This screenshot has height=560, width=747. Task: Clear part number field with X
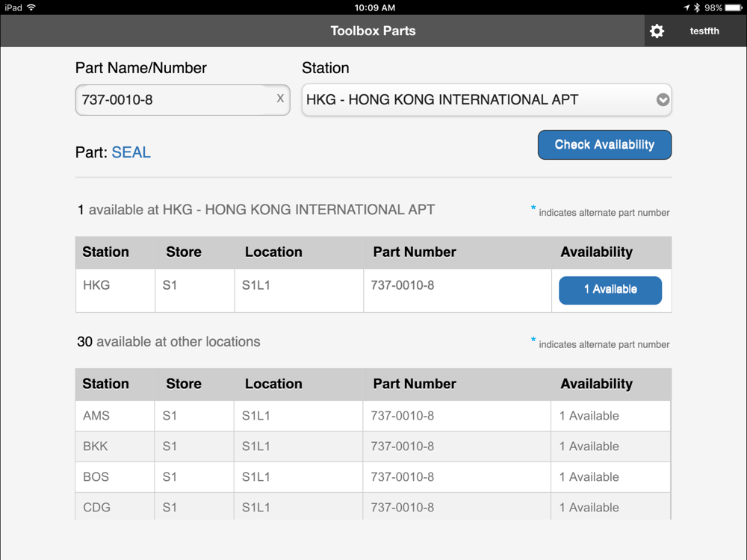click(280, 99)
